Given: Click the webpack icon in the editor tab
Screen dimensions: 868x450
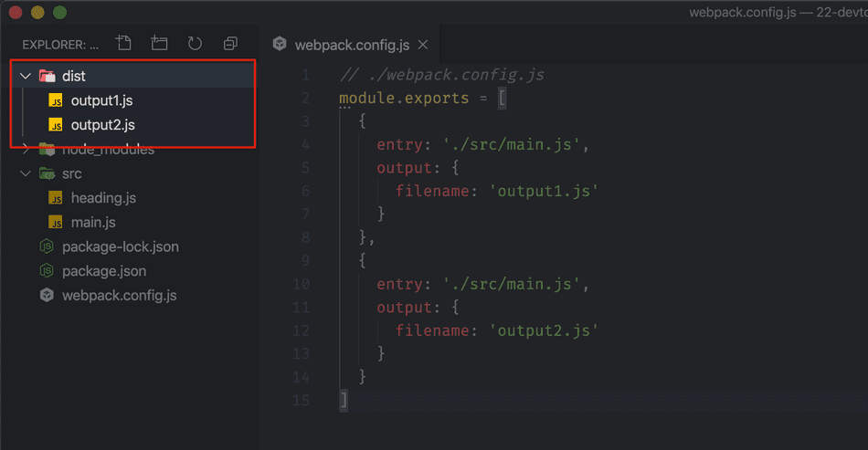Looking at the screenshot, I should (x=279, y=45).
